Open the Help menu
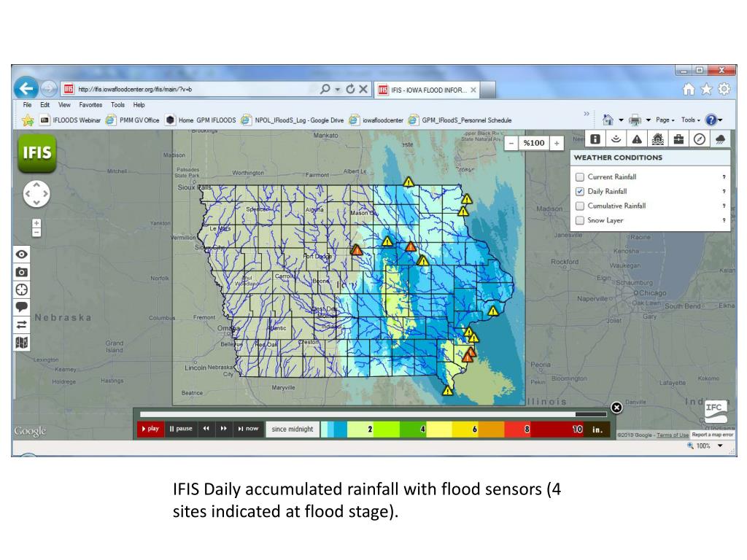This screenshot has width=747, height=560. pyautogui.click(x=139, y=105)
